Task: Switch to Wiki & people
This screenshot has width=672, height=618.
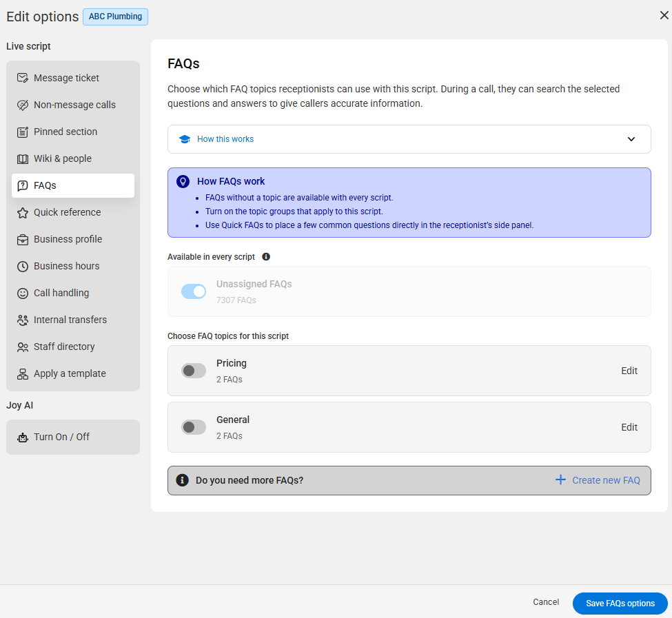Action: 73,159
